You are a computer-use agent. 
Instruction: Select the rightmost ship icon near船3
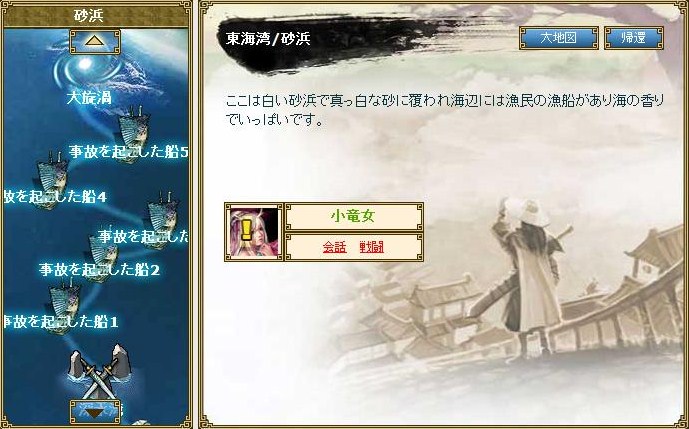coord(162,220)
